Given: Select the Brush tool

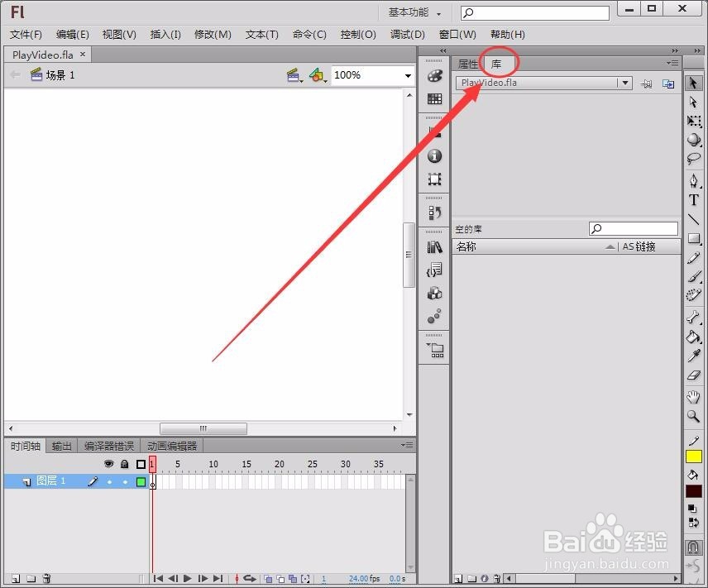Looking at the screenshot, I should coord(694,276).
